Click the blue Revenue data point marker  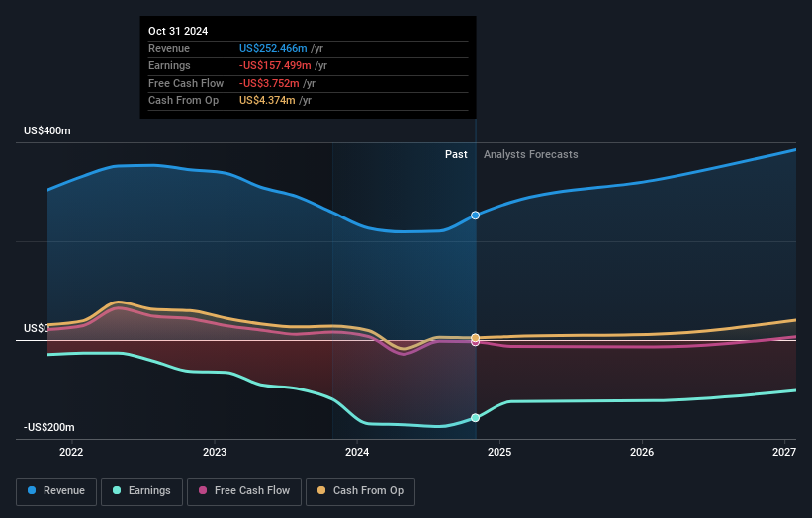pos(475,216)
